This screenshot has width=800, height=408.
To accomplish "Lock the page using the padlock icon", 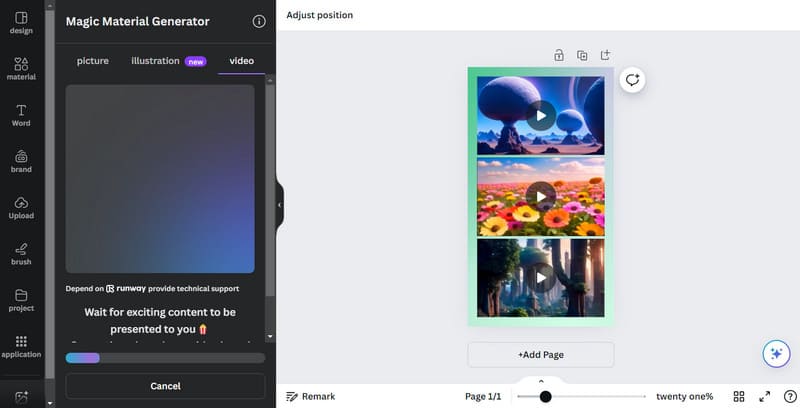I will coord(558,55).
